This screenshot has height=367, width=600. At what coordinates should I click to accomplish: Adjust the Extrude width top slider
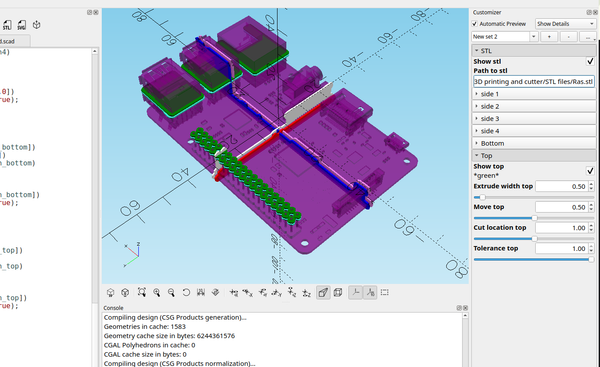tap(534, 197)
